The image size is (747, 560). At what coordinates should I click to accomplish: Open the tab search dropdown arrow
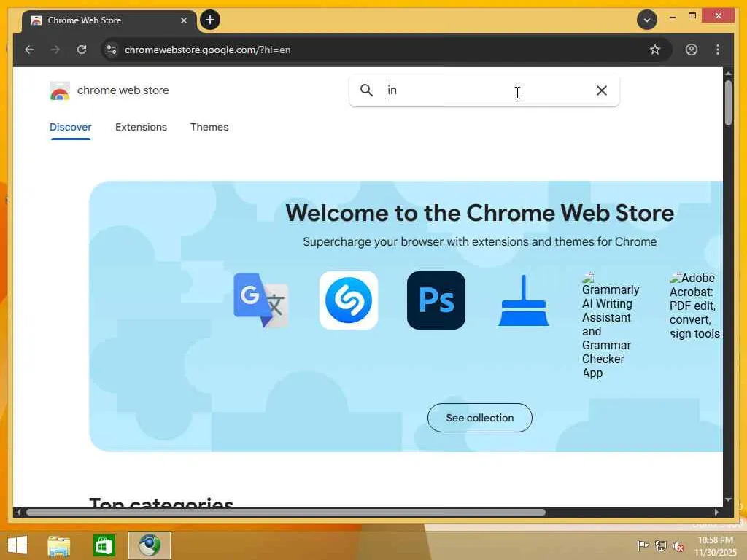[647, 20]
